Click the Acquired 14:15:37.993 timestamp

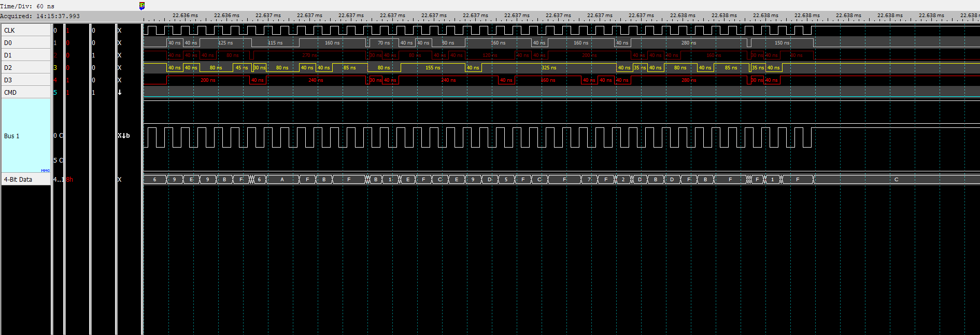(x=40, y=16)
